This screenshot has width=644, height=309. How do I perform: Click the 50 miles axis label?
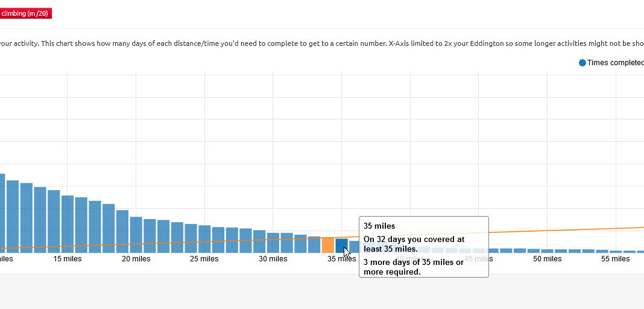547,259
